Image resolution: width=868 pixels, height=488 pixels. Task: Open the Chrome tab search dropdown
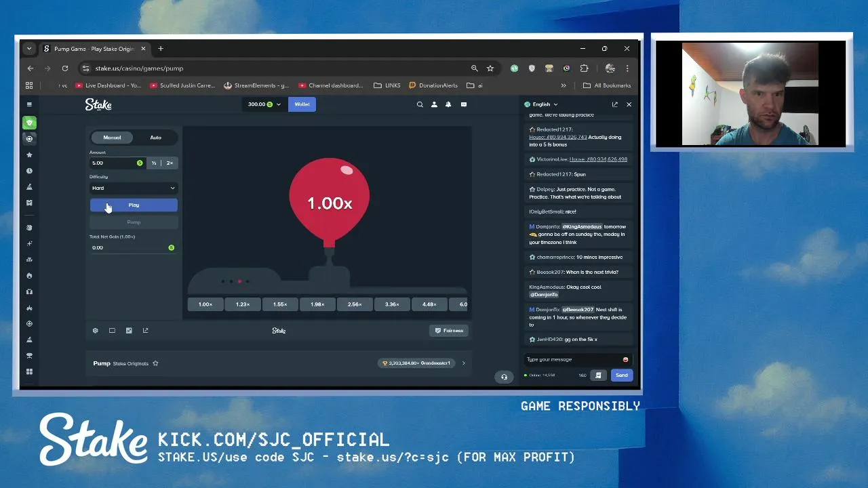pos(28,49)
